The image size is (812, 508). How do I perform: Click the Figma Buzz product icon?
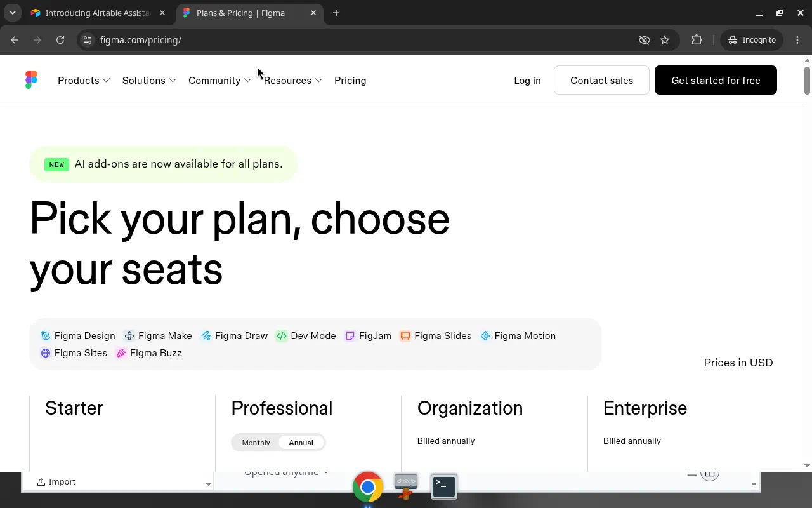coord(121,353)
